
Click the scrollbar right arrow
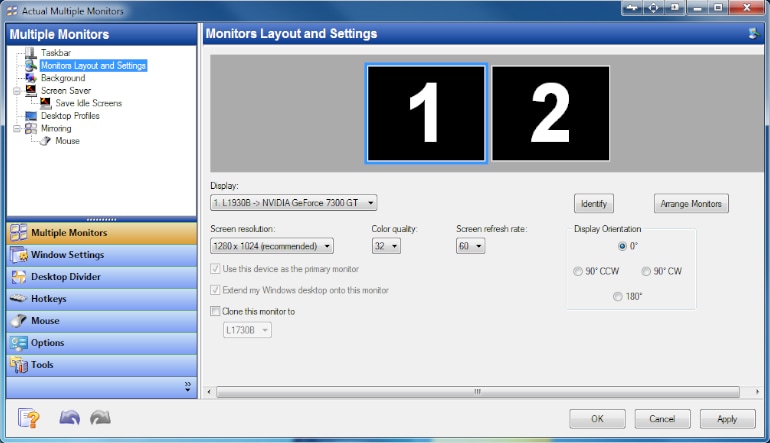tap(757, 392)
